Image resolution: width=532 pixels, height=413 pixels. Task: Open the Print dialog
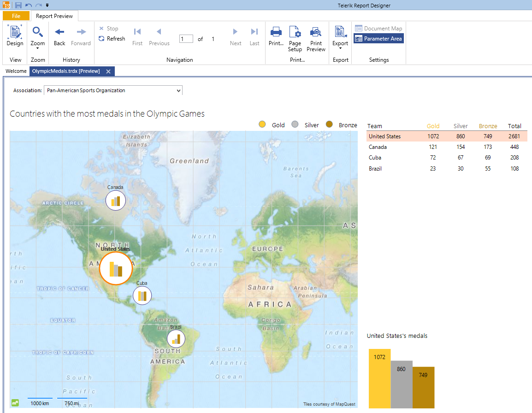tap(276, 37)
